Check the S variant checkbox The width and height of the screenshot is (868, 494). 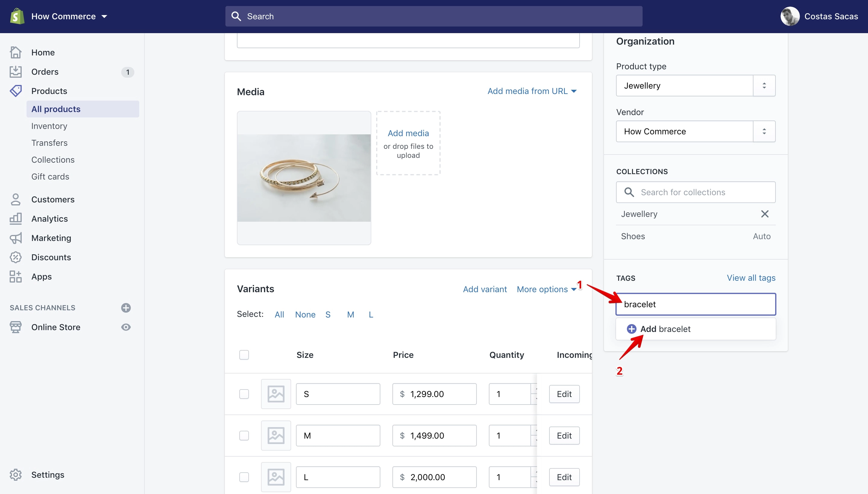(244, 394)
